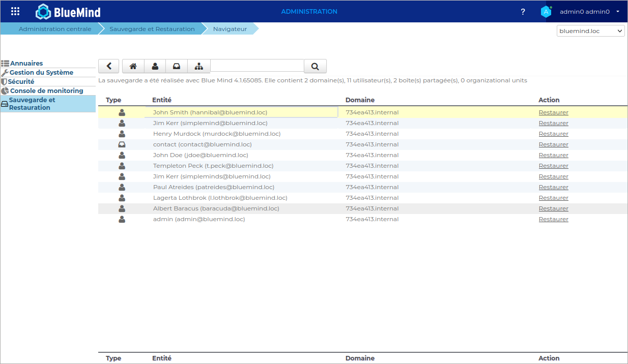
Task: Open the bluemind.loc domain selector
Action: point(591,31)
